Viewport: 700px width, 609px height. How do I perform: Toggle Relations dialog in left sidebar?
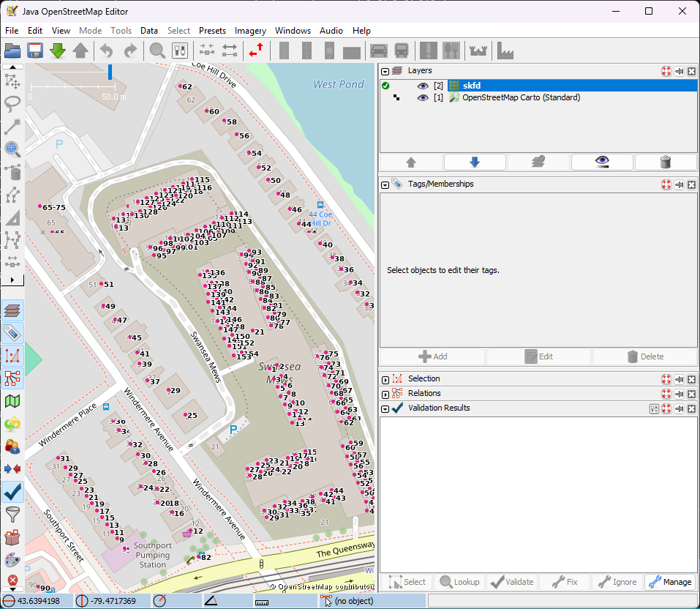(12, 378)
